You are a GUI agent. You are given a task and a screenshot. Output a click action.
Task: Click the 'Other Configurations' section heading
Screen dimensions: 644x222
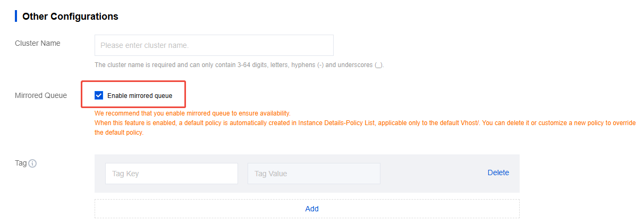click(x=70, y=17)
